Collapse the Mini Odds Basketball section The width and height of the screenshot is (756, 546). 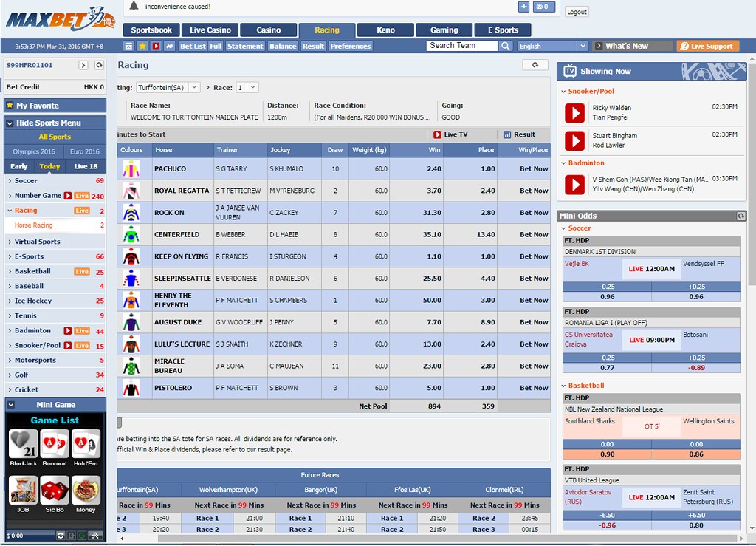tap(563, 386)
